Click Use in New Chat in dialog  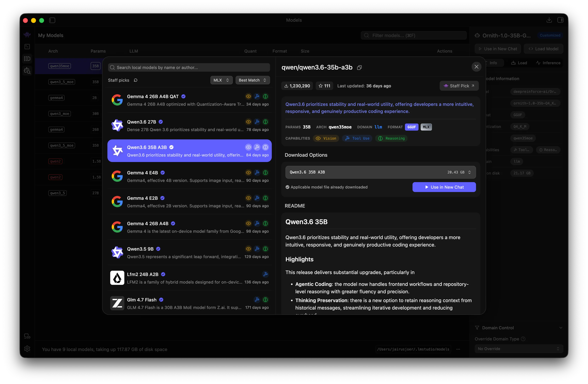[x=444, y=187]
